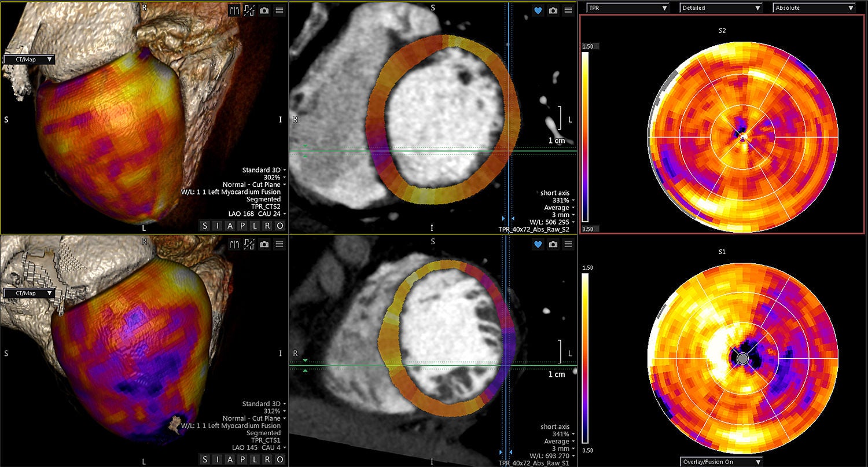Image resolution: width=868 pixels, height=467 pixels.
Task: Select I orientation button in the top 3D view
Action: [x=218, y=226]
